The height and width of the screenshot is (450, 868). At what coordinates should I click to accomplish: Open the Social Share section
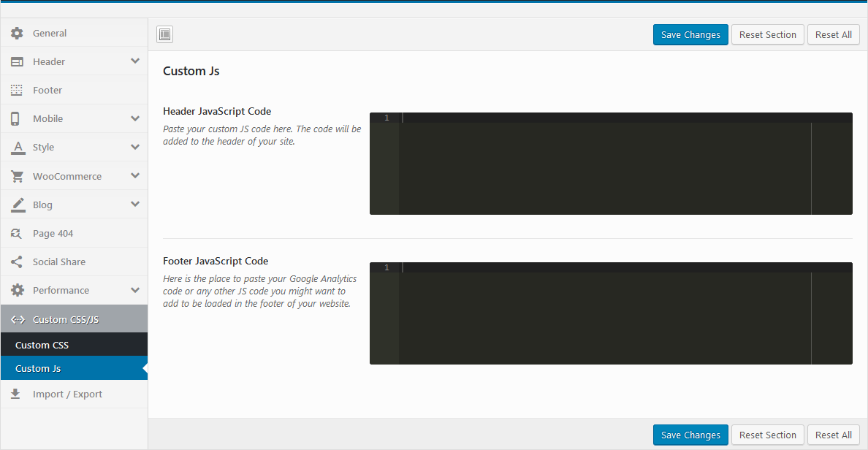coord(75,262)
